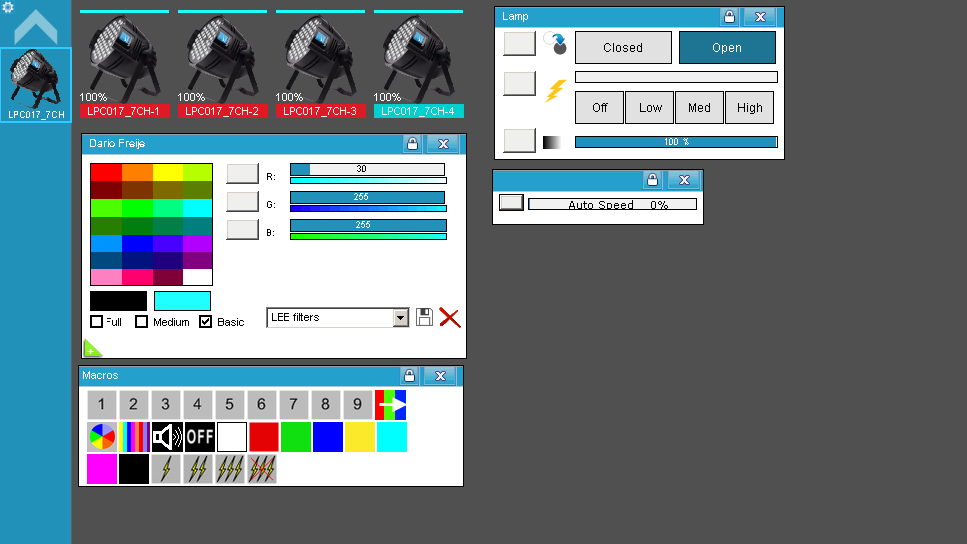Lock the Lamp panel
Screen dimensions: 967x544
729,17
